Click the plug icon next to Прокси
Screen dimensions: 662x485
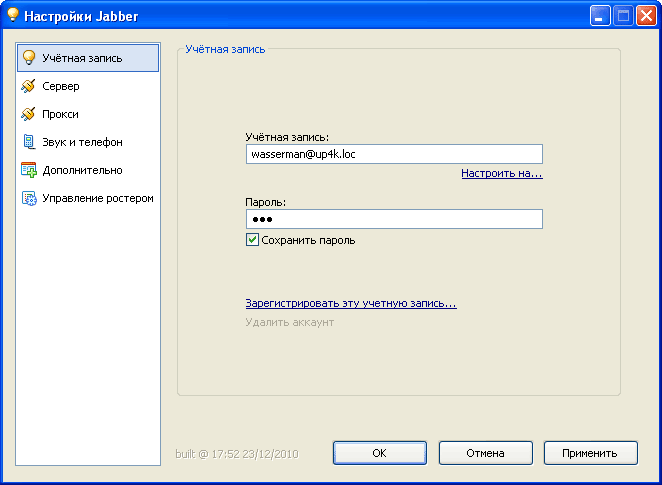pyautogui.click(x=29, y=114)
